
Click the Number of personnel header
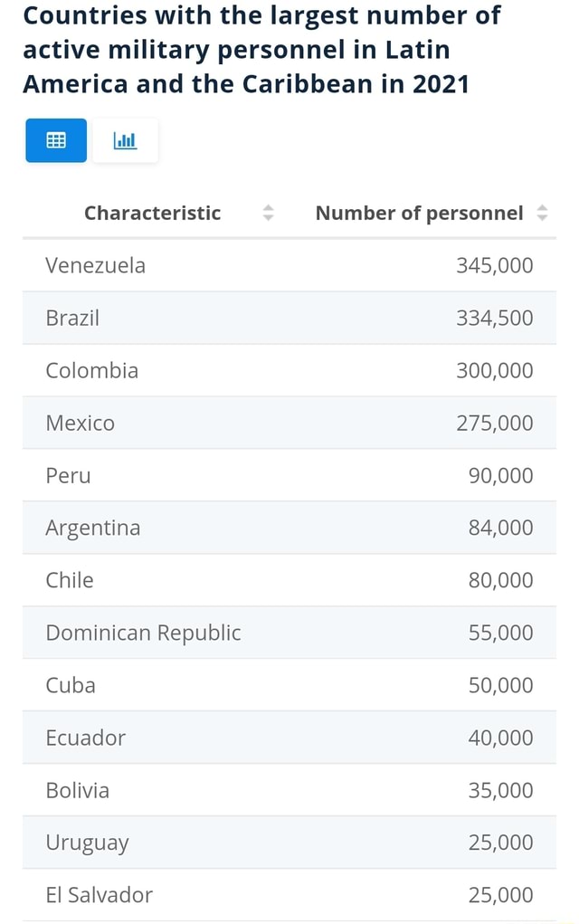419,214
